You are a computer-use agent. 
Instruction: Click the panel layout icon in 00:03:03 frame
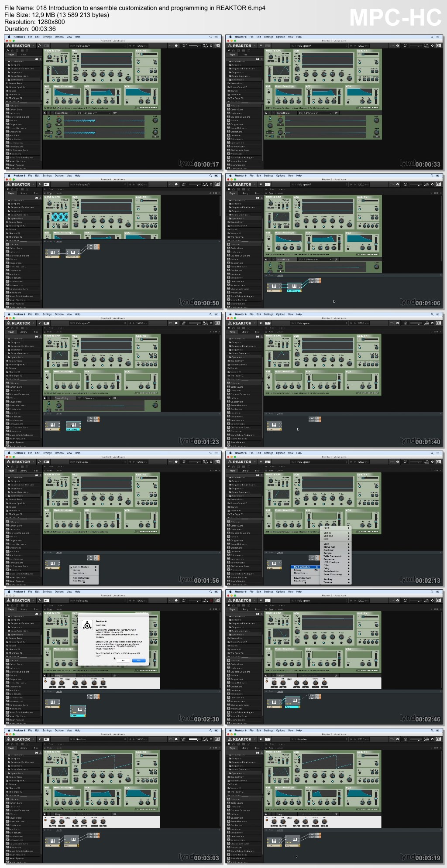point(217,739)
